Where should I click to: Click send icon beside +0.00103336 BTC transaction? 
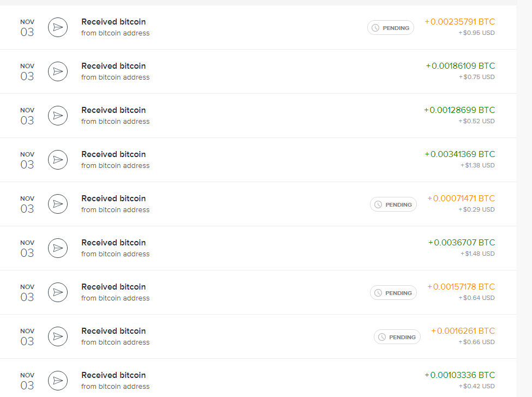pos(58,381)
